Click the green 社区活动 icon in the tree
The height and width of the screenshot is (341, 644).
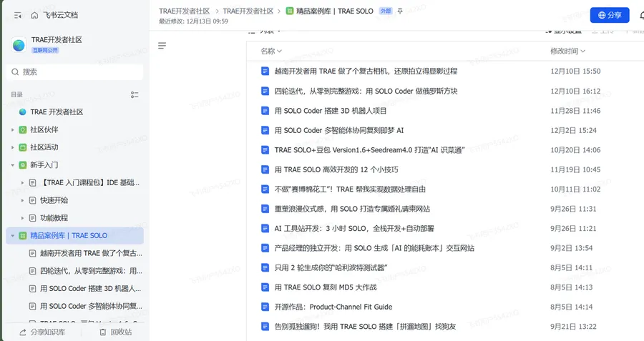coord(23,147)
